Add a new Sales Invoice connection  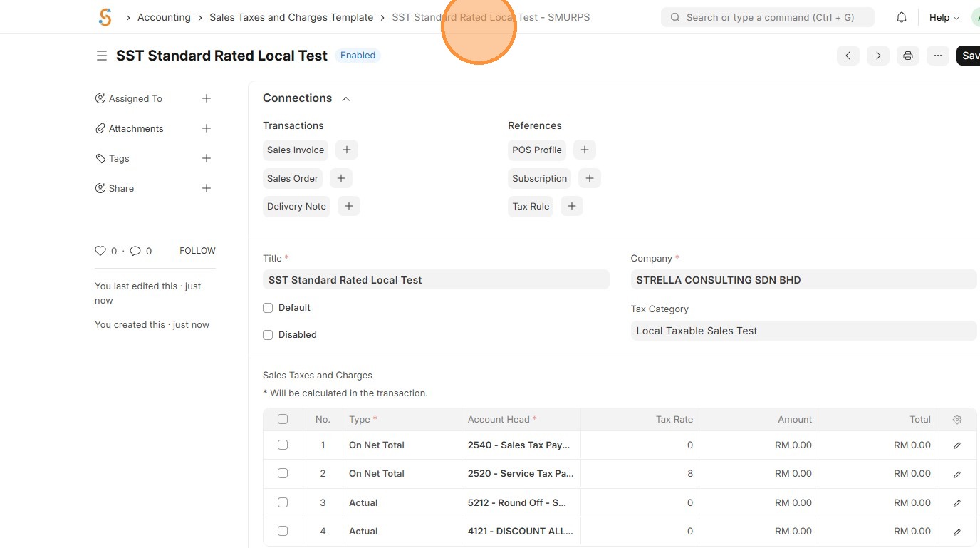[347, 150]
